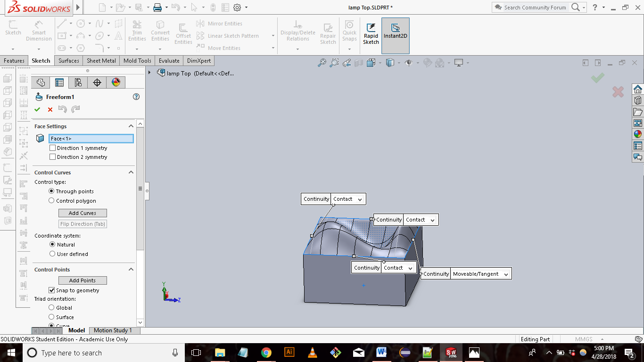The width and height of the screenshot is (644, 362).
Task: Click the Repair Sketch tool
Action: point(328,33)
